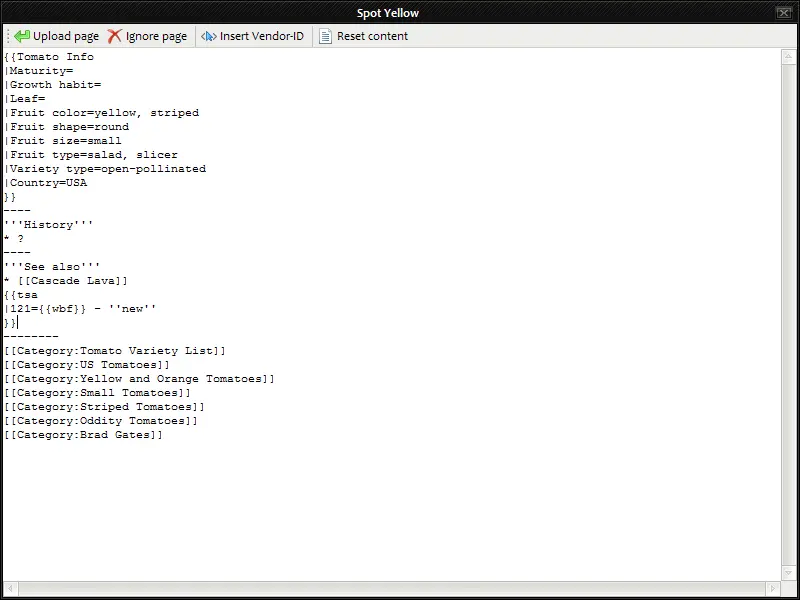Click the horizontal scrollbar left arrow
800x600 pixels.
10,588
